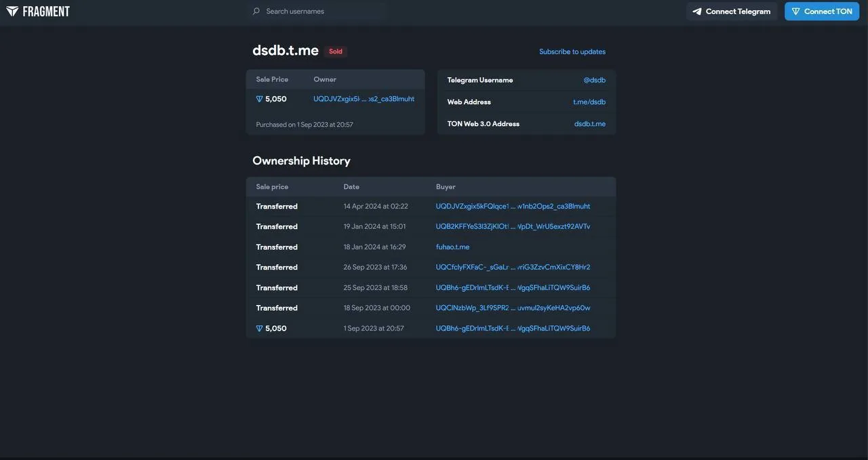The image size is (868, 460).
Task: Open the buyer address starting UQClNzbWp_3Lf9SPR2
Action: (513, 308)
